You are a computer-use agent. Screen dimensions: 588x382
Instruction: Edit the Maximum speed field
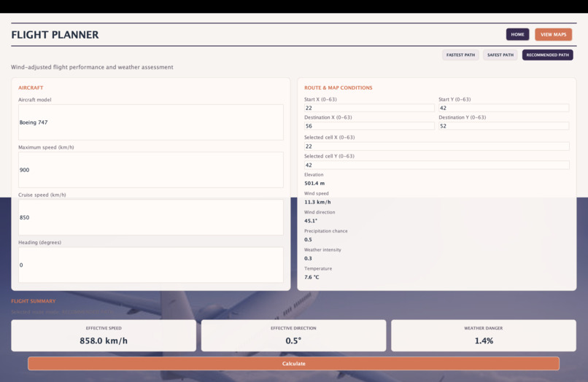click(x=151, y=170)
